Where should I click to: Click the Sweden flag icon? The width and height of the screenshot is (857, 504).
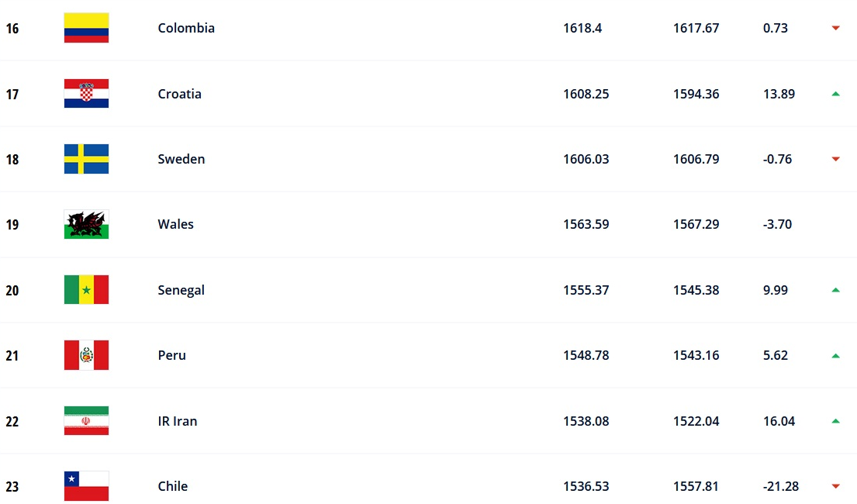pyautogui.click(x=86, y=159)
